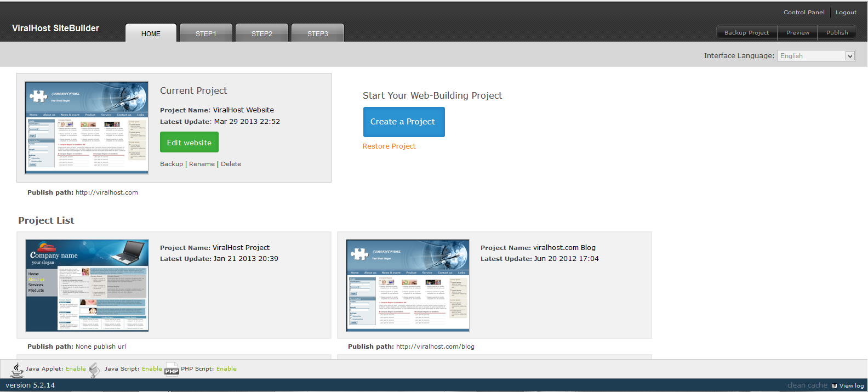This screenshot has height=392, width=868.
Task: Switch to the HOME tab
Action: [x=151, y=33]
